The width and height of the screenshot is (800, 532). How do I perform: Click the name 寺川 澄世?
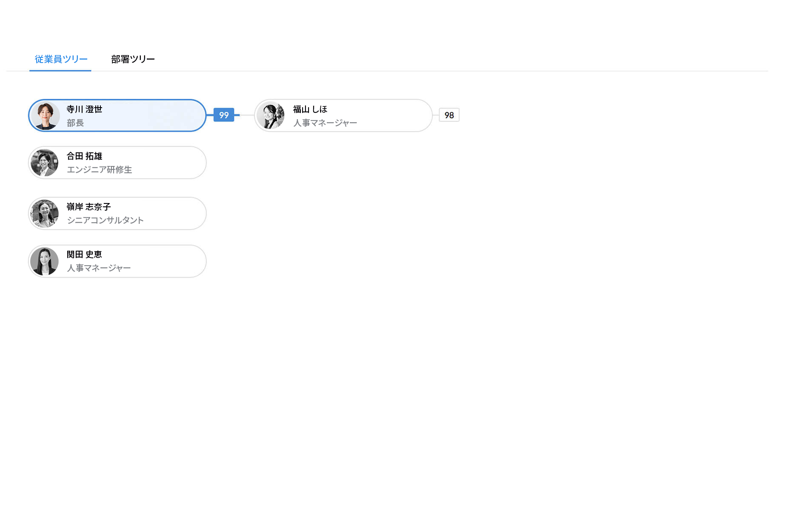point(84,109)
